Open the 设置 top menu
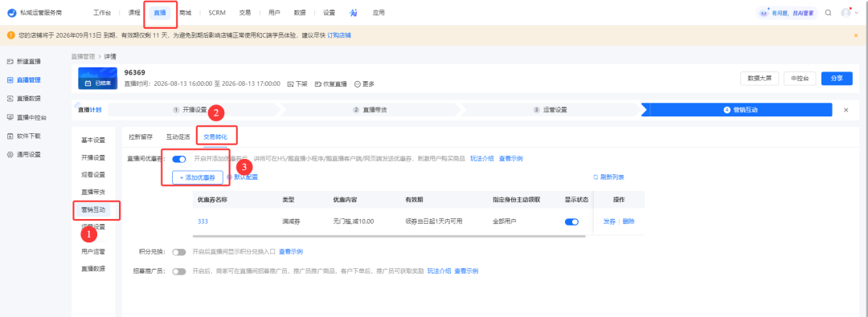This screenshot has height=317, width=868. (329, 13)
